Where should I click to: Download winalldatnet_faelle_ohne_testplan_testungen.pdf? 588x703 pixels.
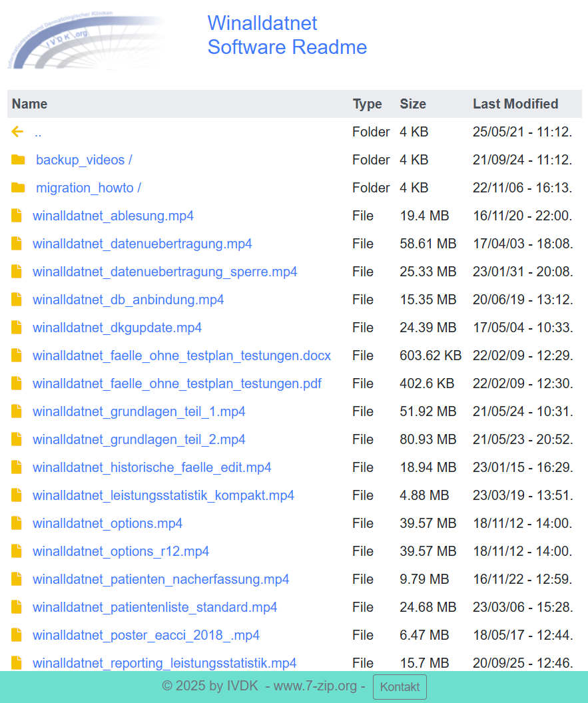tap(176, 383)
